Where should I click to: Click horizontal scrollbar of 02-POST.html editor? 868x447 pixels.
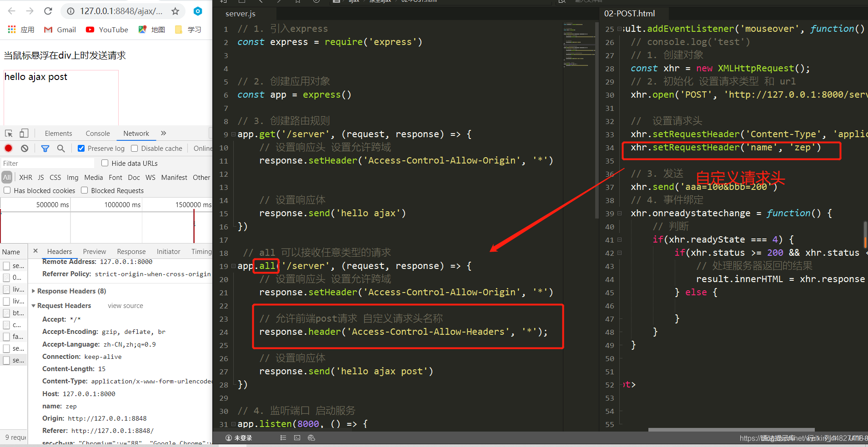click(731, 429)
